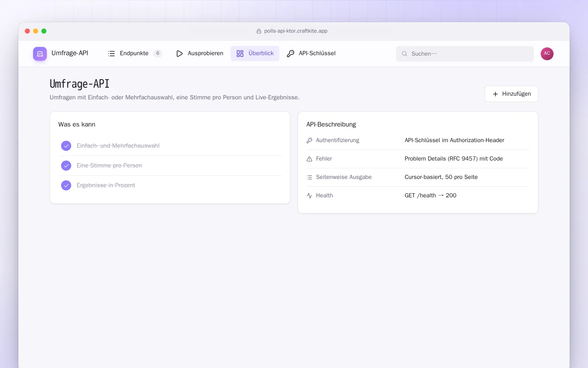Click the lock icon in address bar
The width and height of the screenshot is (588, 368).
(259, 31)
